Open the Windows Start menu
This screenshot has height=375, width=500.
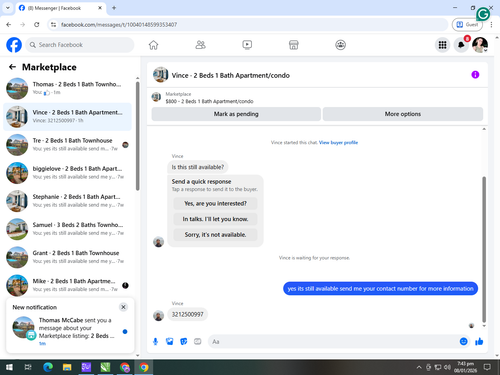click(9, 367)
